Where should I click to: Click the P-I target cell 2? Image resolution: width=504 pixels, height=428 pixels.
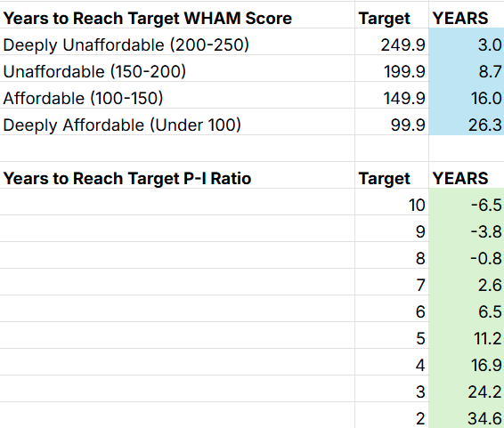click(392, 415)
